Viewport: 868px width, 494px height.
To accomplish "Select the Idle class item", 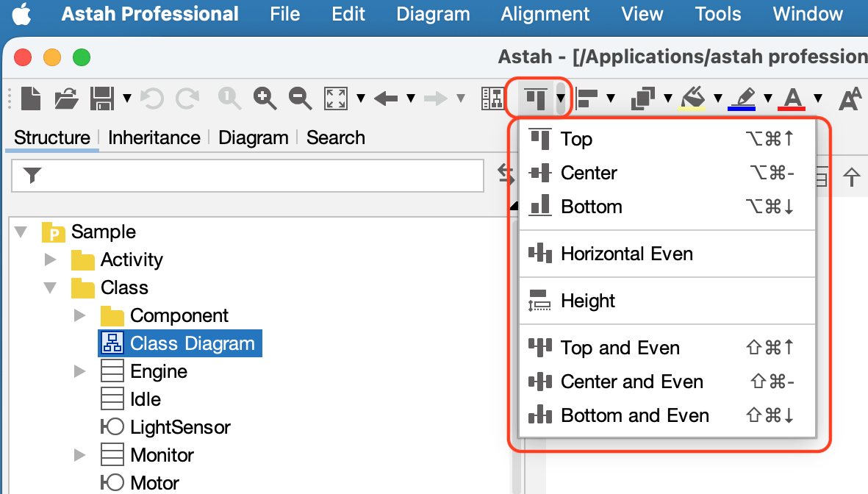I will click(x=132, y=399).
